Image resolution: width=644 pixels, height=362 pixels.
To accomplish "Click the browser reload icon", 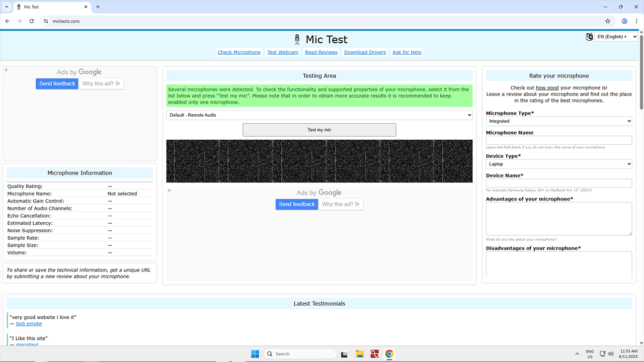I will 32,21.
